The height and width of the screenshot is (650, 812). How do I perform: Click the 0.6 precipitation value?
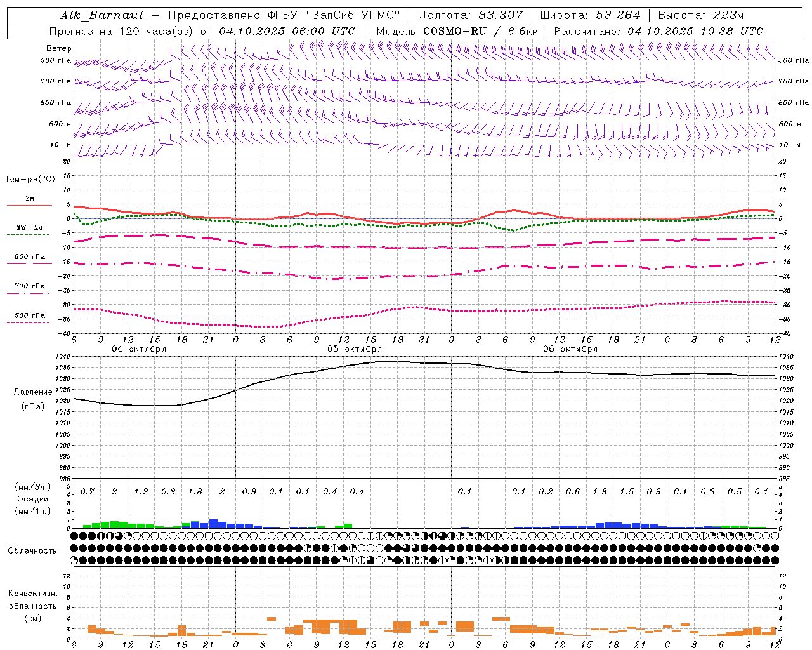(x=573, y=492)
